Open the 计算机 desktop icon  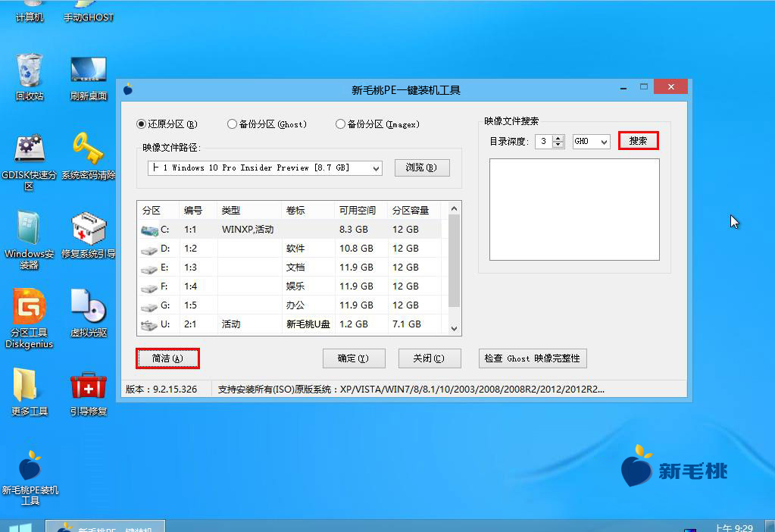coord(29,11)
